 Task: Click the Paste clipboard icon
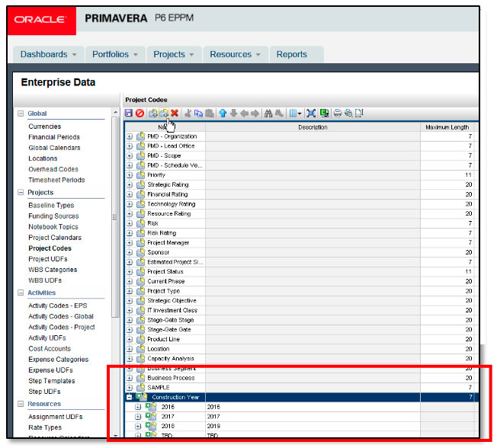[209, 113]
